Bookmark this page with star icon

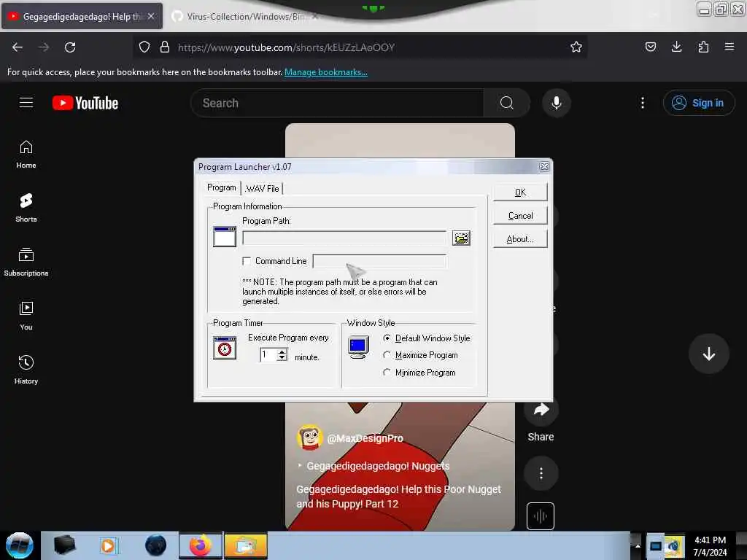pyautogui.click(x=576, y=47)
